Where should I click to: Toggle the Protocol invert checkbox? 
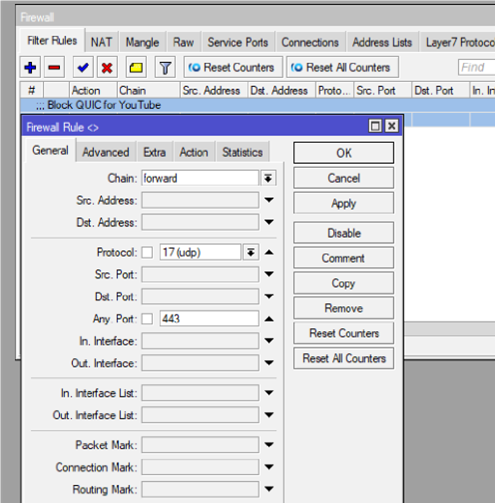(x=147, y=252)
